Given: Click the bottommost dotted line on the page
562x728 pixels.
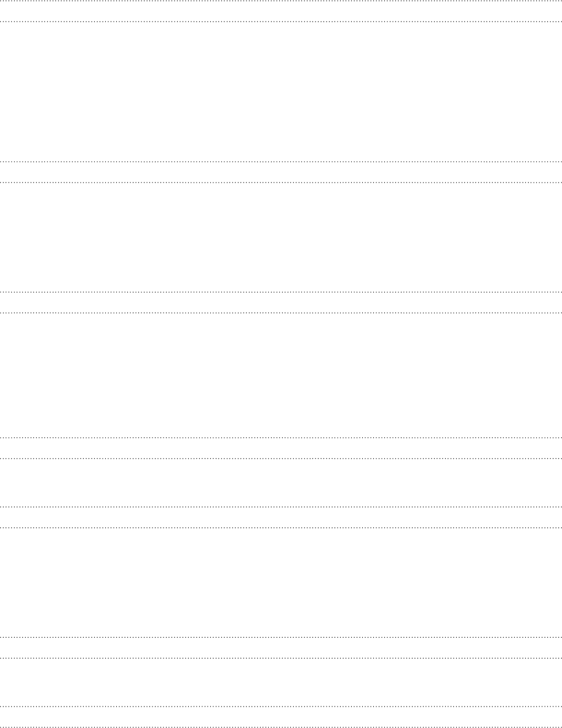Looking at the screenshot, I should click(x=281, y=727).
